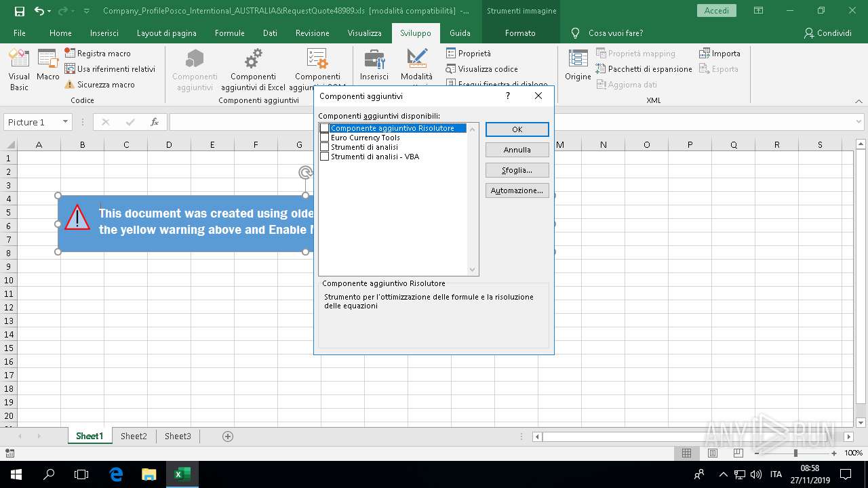The width and height of the screenshot is (868, 488).
Task: Click the zoom in plus button
Action: (833, 453)
